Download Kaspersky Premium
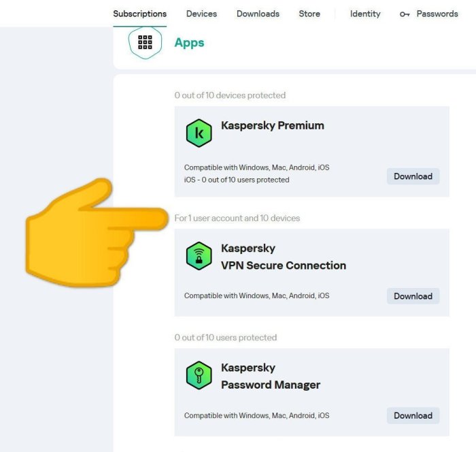476x452 pixels. click(413, 176)
